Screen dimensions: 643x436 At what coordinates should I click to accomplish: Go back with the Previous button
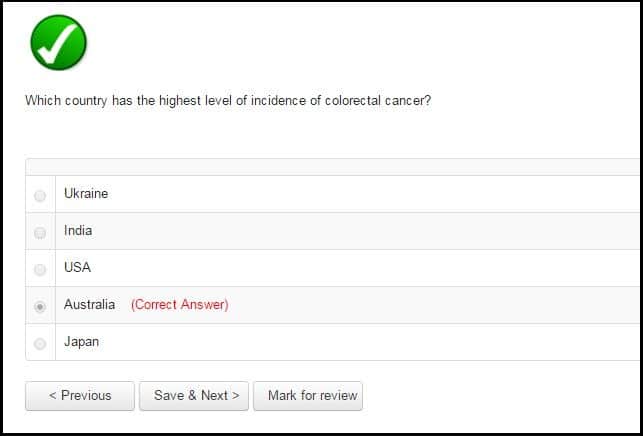pyautogui.click(x=80, y=396)
